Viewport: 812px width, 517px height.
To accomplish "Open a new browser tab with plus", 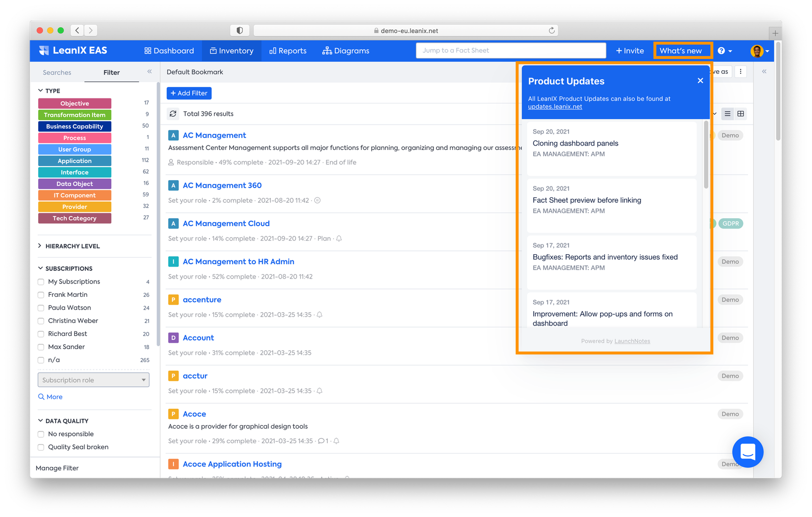I will [775, 33].
